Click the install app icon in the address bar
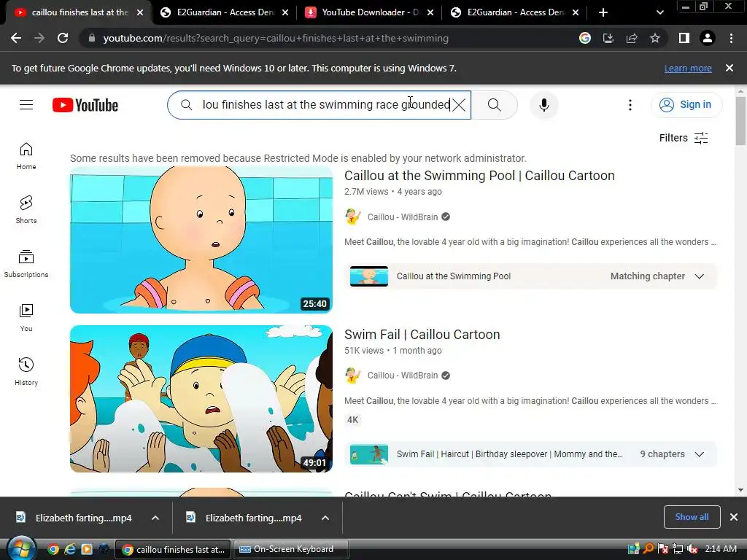Screen dimensions: 747x560 [x=608, y=38]
